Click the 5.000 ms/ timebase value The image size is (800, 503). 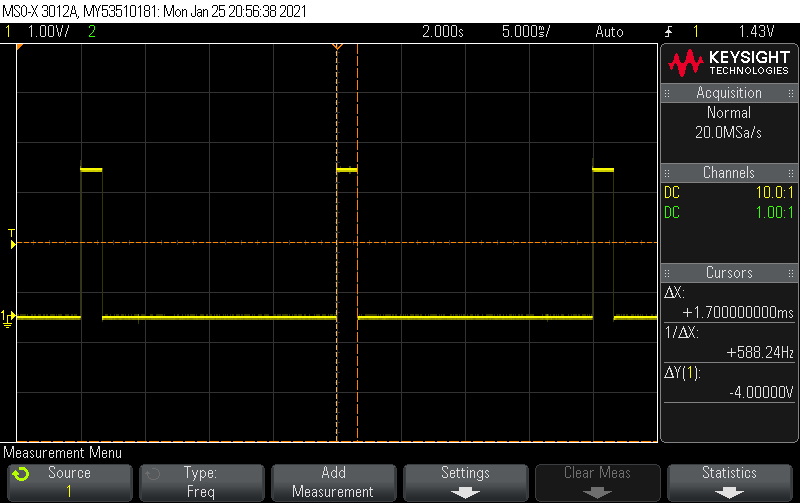(x=526, y=32)
